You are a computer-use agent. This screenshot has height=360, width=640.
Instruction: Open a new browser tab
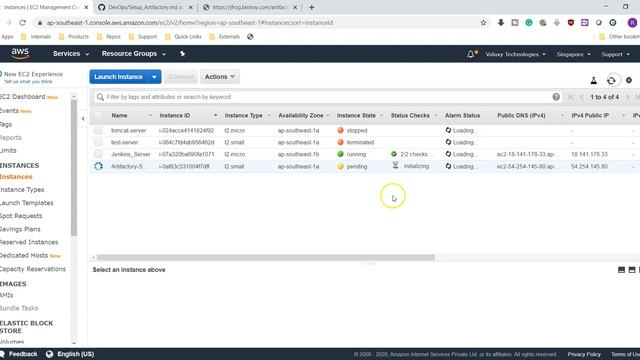(x=311, y=7)
